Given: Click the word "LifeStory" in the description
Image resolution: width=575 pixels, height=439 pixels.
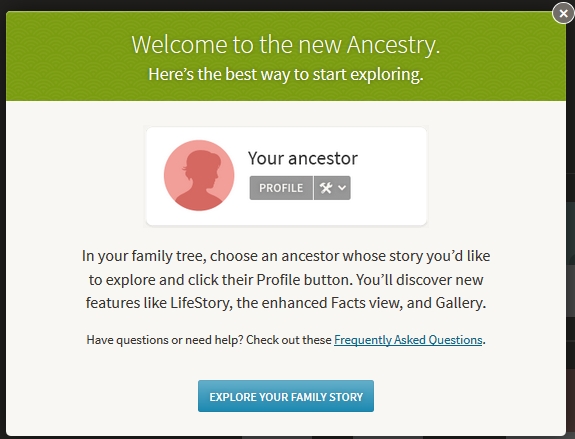Looking at the screenshot, I should click(x=201, y=303).
